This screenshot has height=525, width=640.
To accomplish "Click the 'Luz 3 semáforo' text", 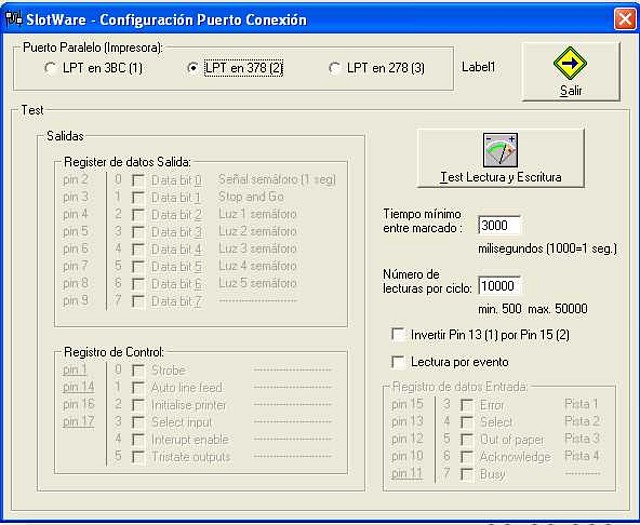I will (257, 248).
